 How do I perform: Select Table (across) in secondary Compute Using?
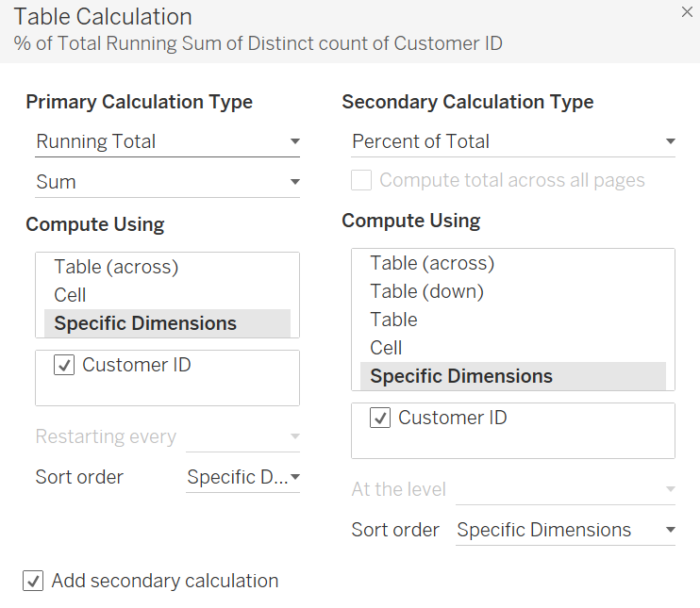(x=432, y=263)
